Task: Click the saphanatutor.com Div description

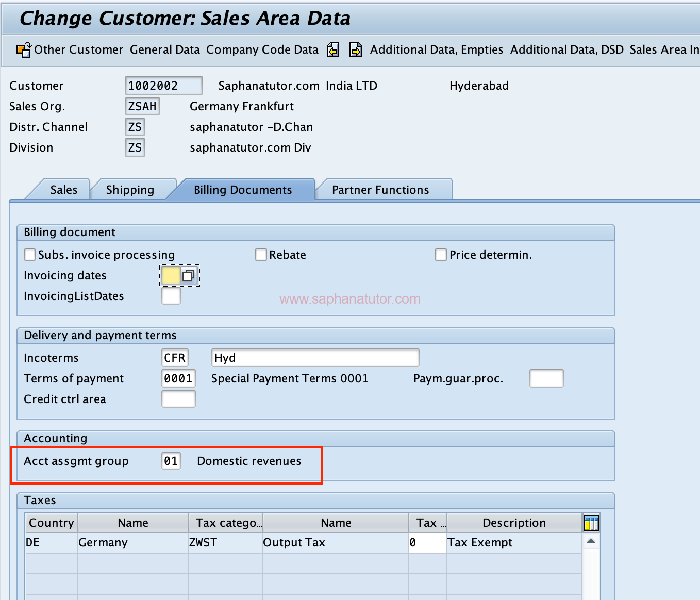Action: click(251, 147)
